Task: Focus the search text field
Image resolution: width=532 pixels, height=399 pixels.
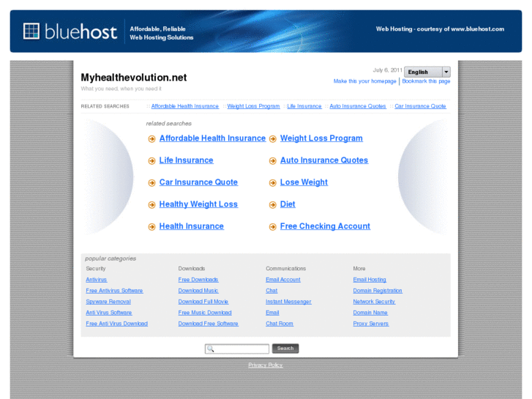Action: click(x=237, y=348)
